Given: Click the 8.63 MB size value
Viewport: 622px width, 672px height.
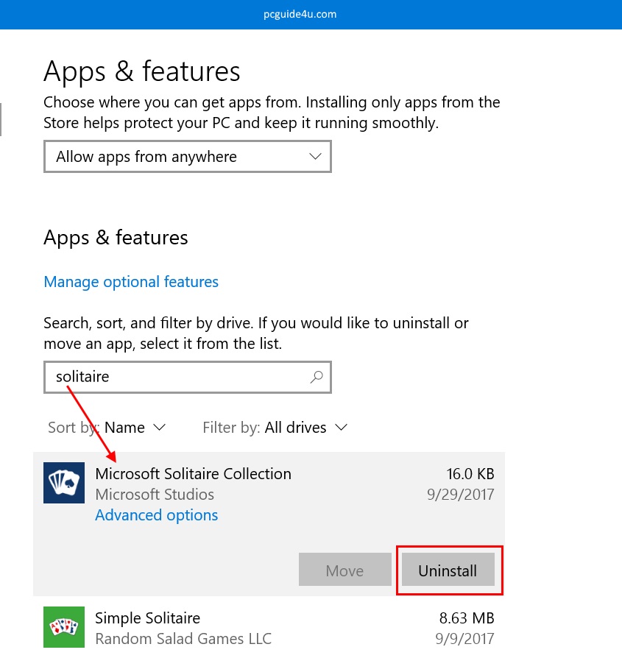Looking at the screenshot, I should [466, 618].
